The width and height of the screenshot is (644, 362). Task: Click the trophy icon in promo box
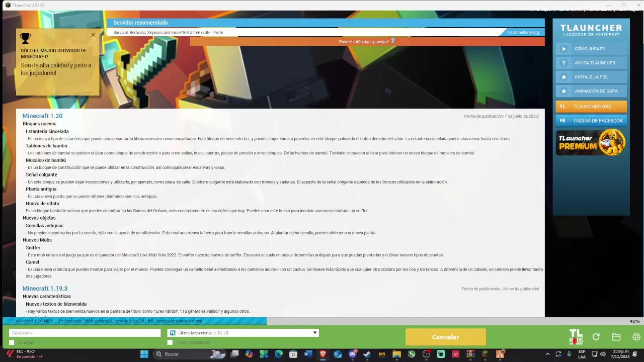[25, 38]
